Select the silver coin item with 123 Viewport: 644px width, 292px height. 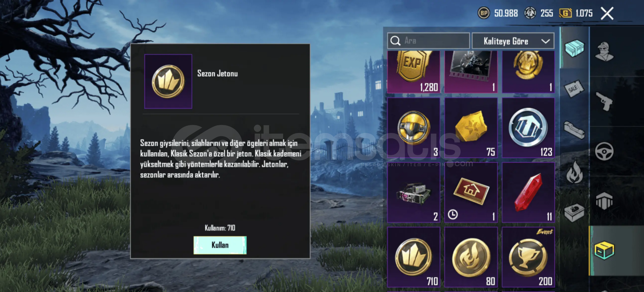click(x=528, y=128)
